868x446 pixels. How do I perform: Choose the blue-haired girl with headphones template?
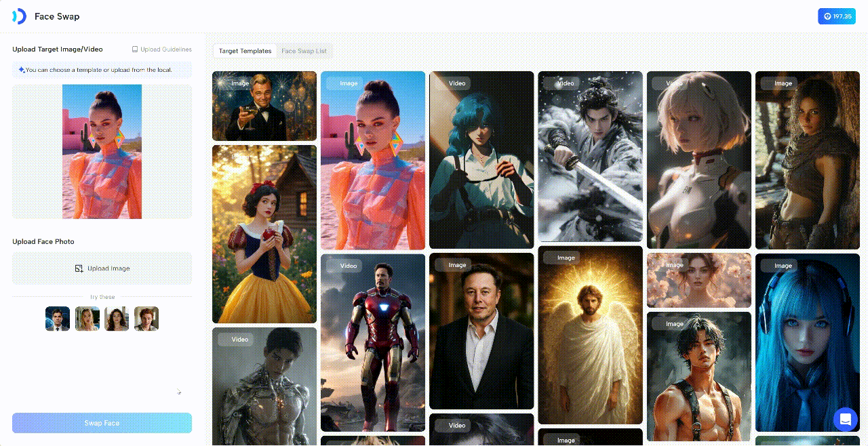click(x=807, y=342)
